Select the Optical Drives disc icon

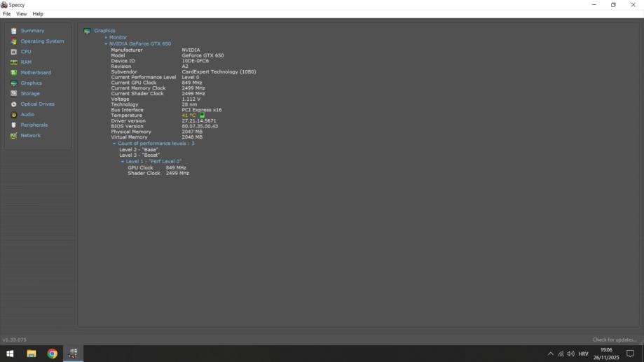click(13, 104)
